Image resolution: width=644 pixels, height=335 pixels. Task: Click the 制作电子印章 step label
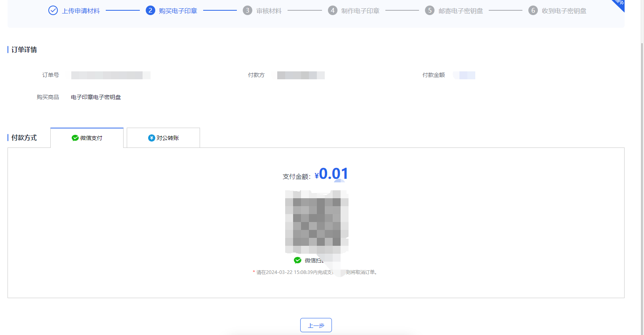(360, 11)
